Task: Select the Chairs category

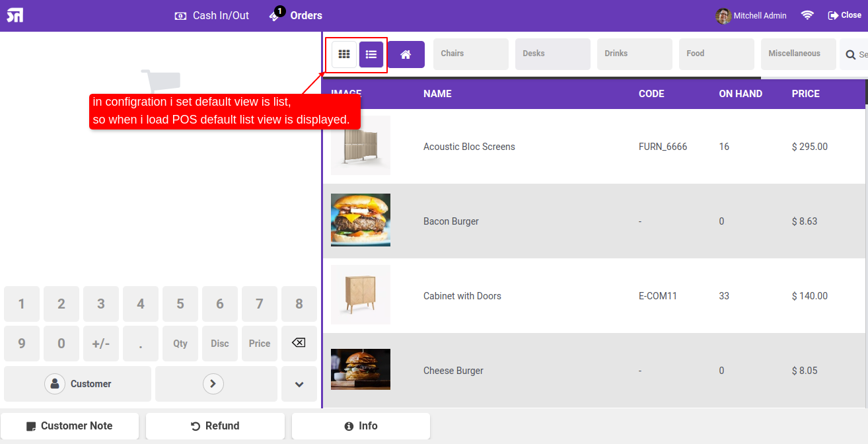Action: 471,54
